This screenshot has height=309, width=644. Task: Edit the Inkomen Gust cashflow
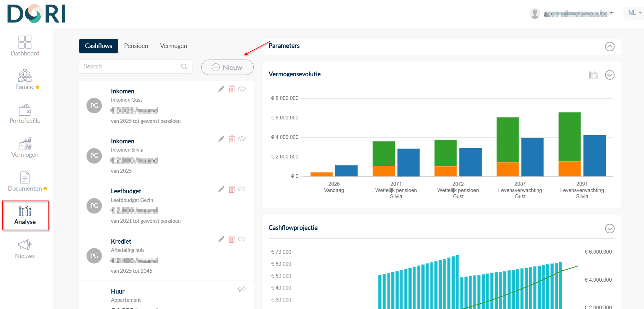click(x=221, y=89)
